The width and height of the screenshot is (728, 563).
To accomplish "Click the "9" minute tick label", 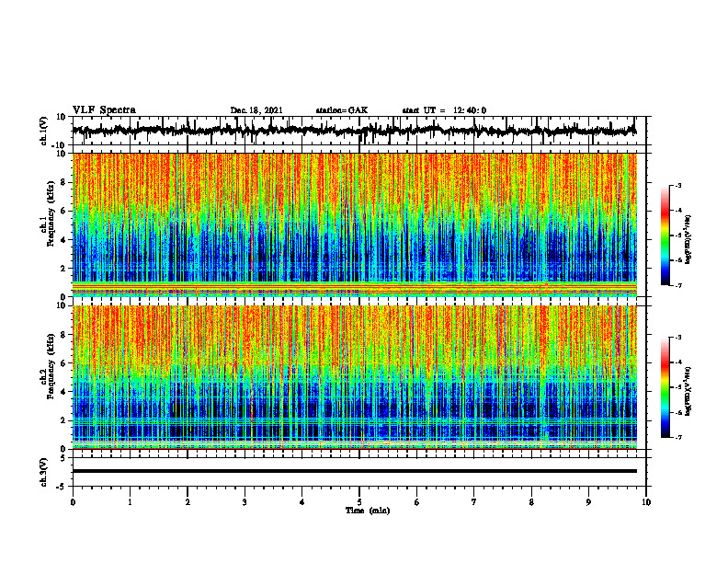I will tap(588, 502).
